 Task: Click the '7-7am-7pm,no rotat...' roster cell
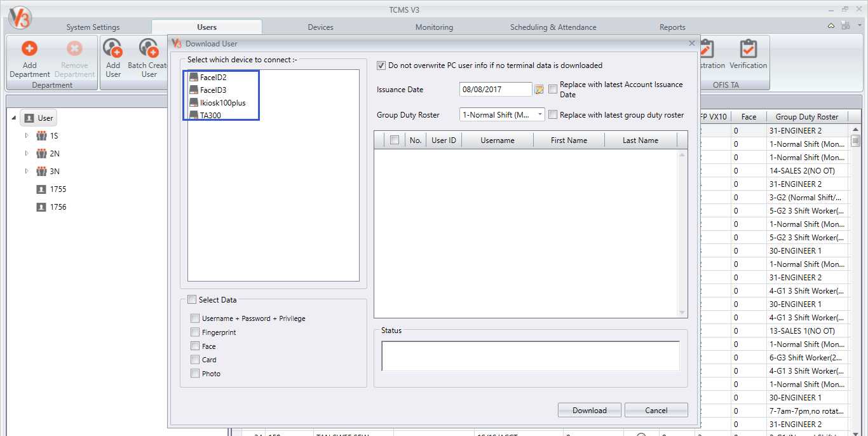(x=807, y=411)
